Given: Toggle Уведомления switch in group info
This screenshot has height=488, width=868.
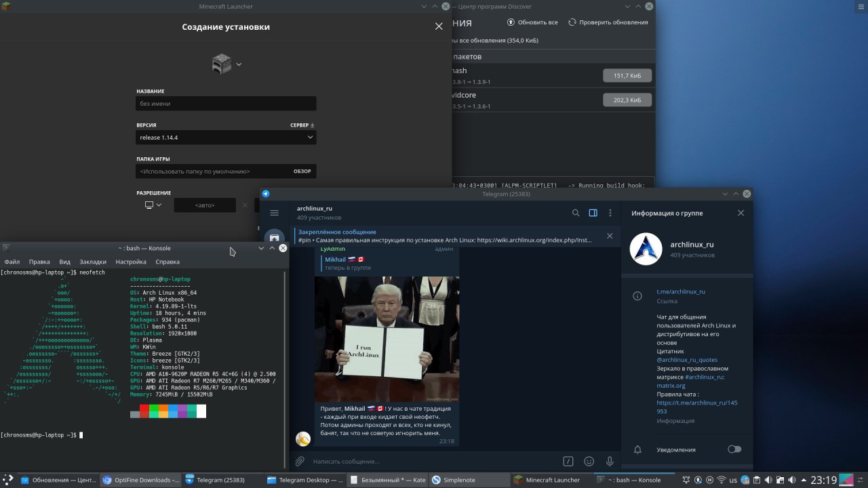Looking at the screenshot, I should [734, 449].
